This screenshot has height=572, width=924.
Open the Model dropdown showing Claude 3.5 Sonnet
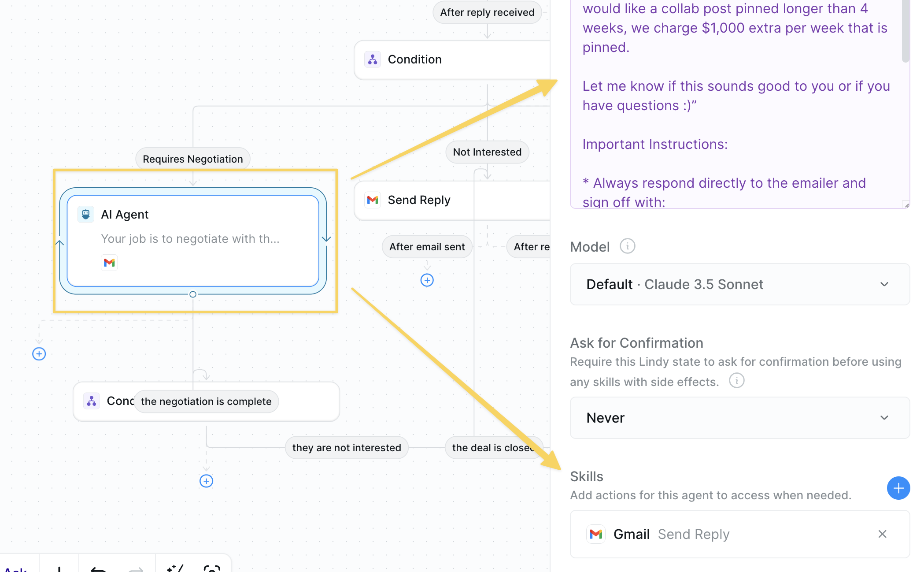click(x=739, y=284)
